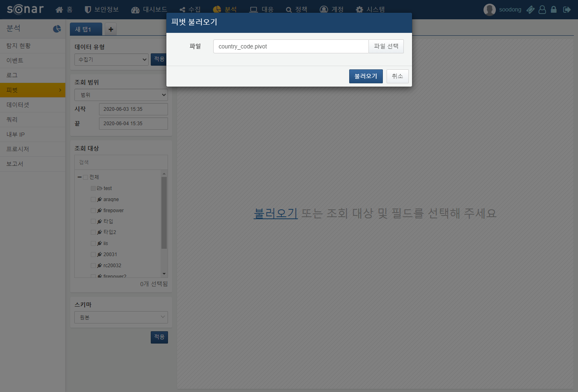
Task: Click the pie chart icon beside 분석 header
Action: 57,29
